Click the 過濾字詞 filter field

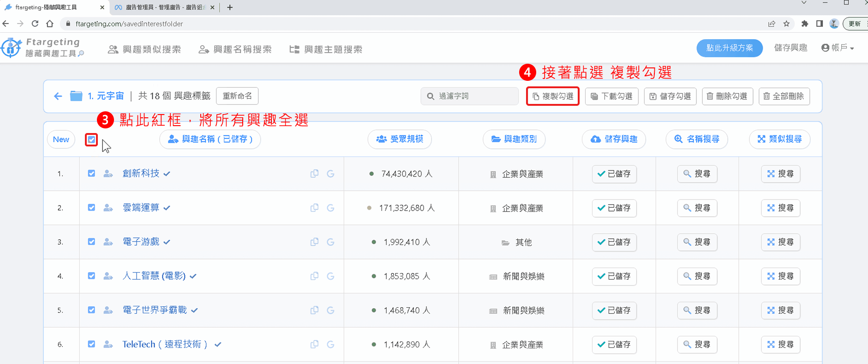470,96
